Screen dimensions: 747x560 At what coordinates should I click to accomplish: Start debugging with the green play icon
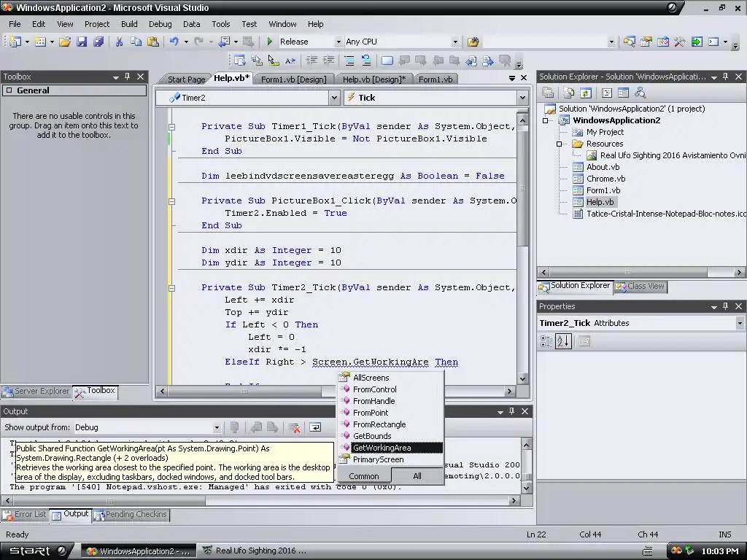click(x=270, y=42)
